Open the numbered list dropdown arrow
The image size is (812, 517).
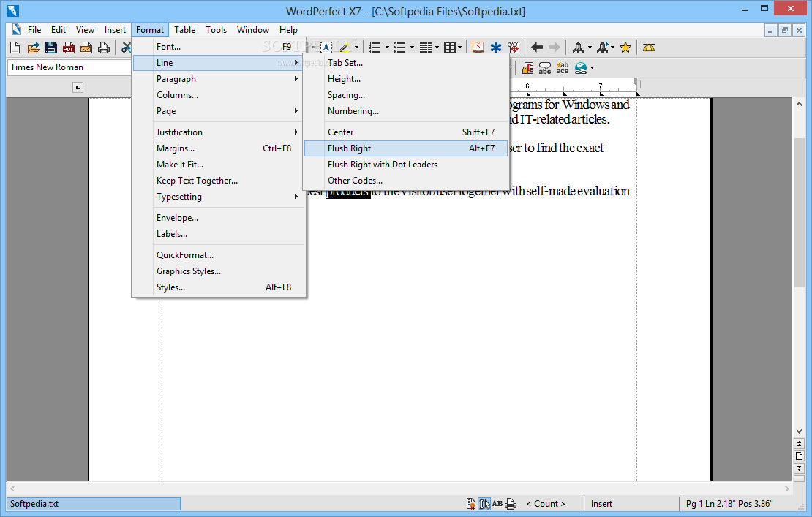coord(387,48)
